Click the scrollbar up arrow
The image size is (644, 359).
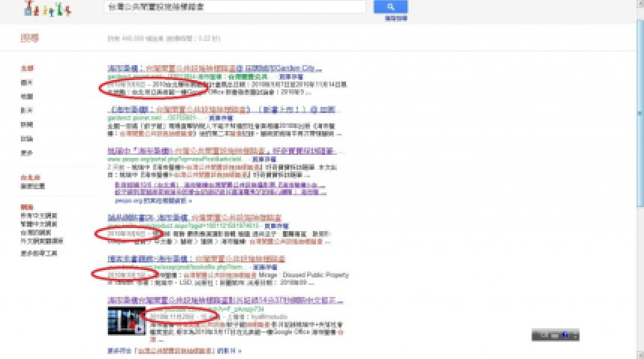(x=640, y=3)
